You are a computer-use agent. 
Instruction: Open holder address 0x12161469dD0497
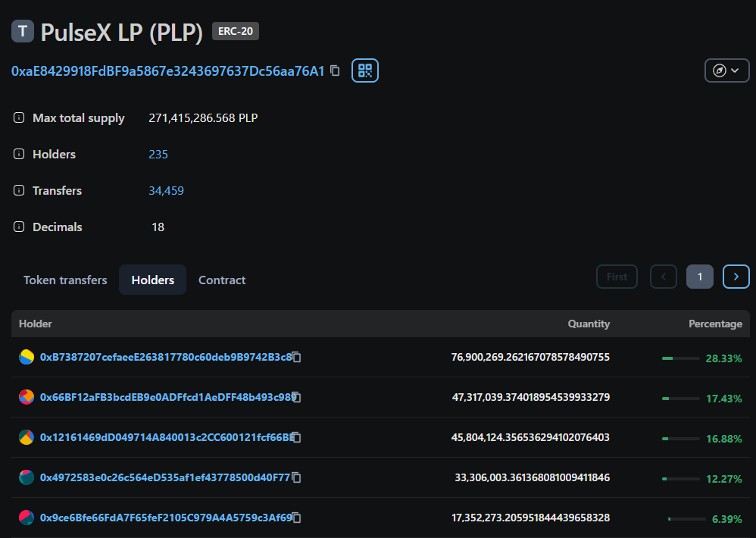(x=167, y=437)
